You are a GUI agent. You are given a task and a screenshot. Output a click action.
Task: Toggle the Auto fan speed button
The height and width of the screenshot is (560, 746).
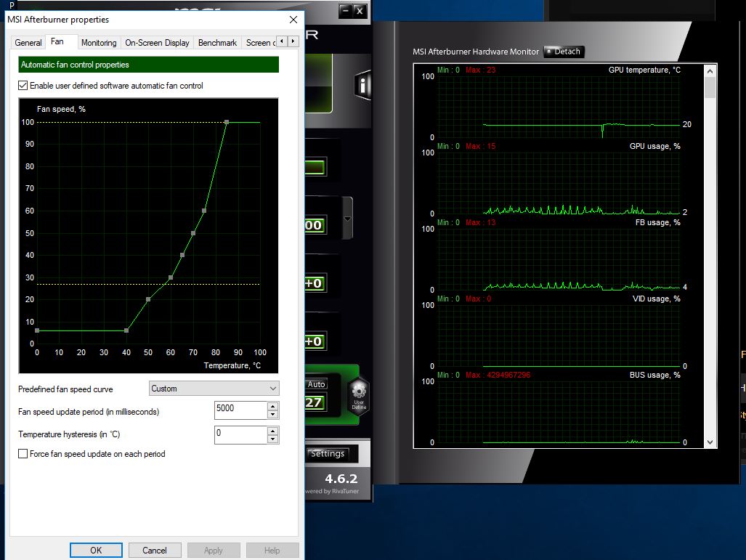click(x=316, y=384)
